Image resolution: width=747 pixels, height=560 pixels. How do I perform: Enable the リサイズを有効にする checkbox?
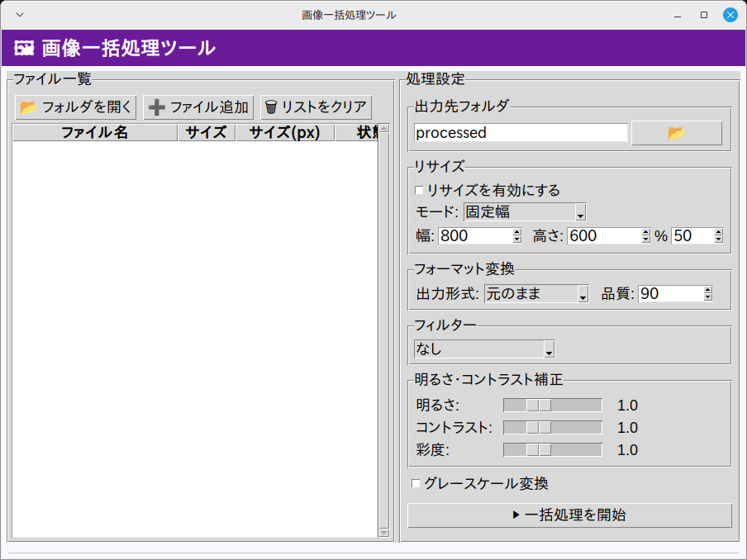(x=419, y=191)
